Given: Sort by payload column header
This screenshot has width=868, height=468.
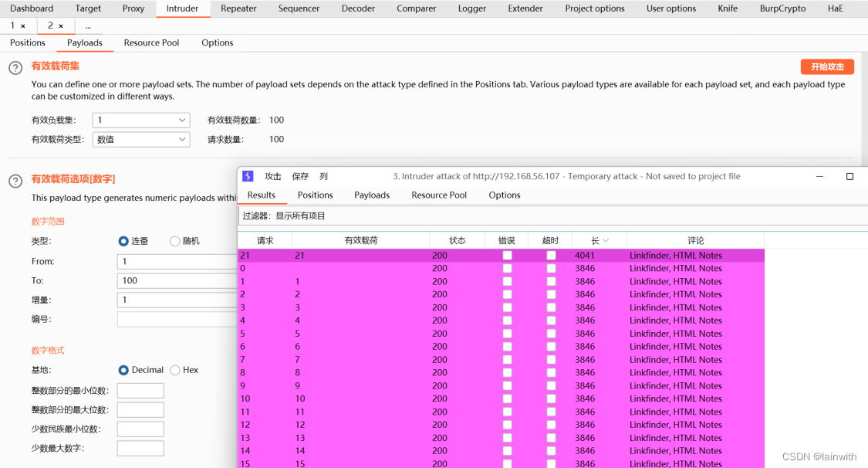Looking at the screenshot, I should tap(361, 240).
